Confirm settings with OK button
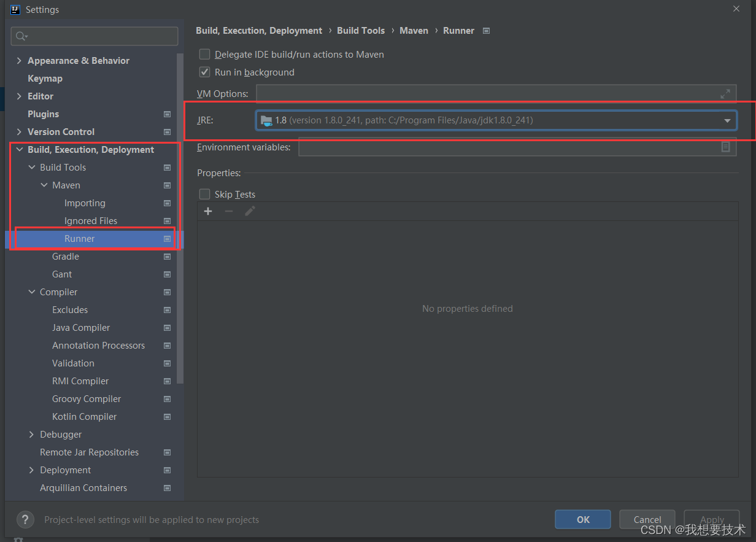The image size is (756, 542). pyautogui.click(x=583, y=519)
